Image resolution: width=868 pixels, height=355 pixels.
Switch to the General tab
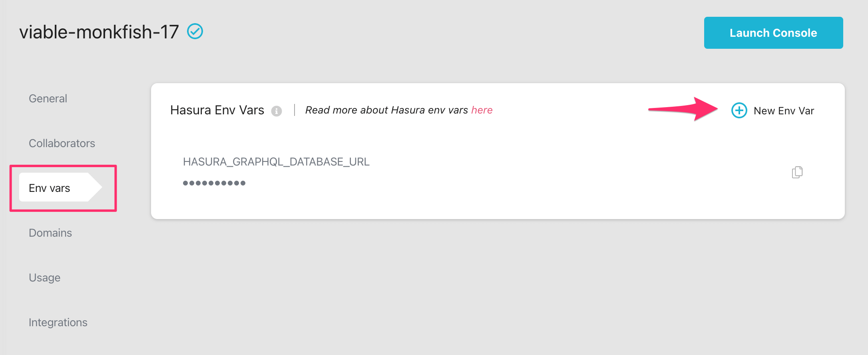48,98
